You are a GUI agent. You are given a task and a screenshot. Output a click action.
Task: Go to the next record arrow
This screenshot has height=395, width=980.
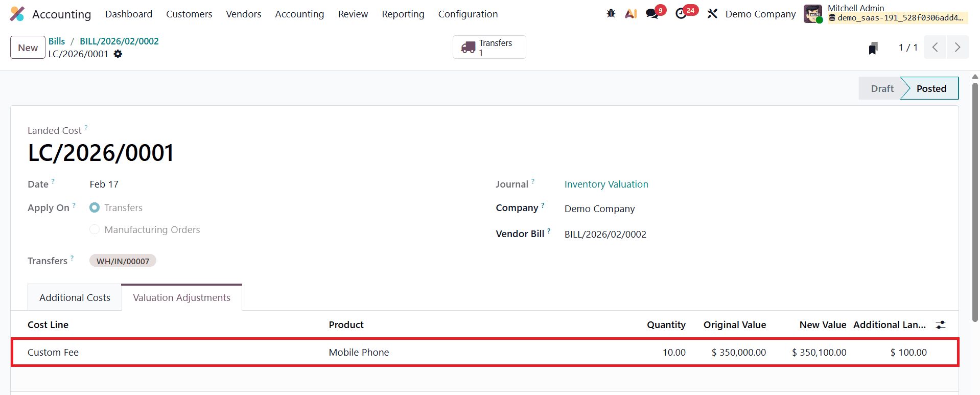tap(958, 47)
